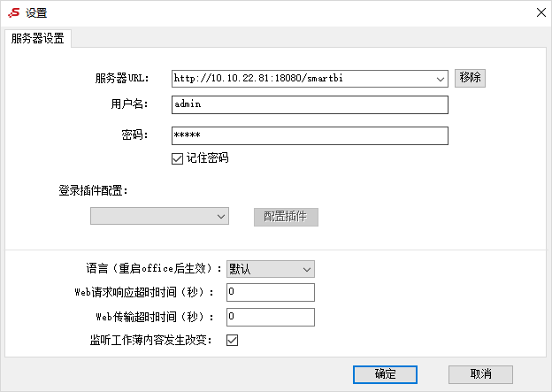
Task: Click into the server URL text http://10.10.22.81:18080/smartbi
Action: [x=258, y=78]
